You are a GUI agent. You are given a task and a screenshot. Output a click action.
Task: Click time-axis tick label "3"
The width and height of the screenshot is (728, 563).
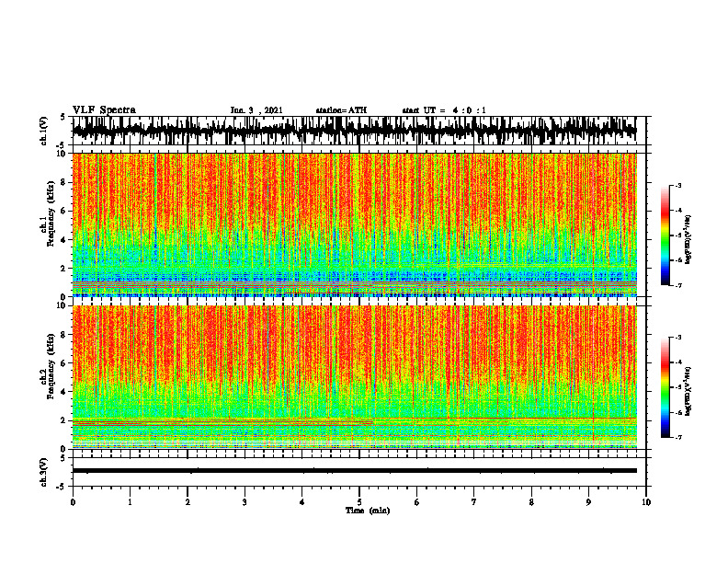tap(245, 502)
